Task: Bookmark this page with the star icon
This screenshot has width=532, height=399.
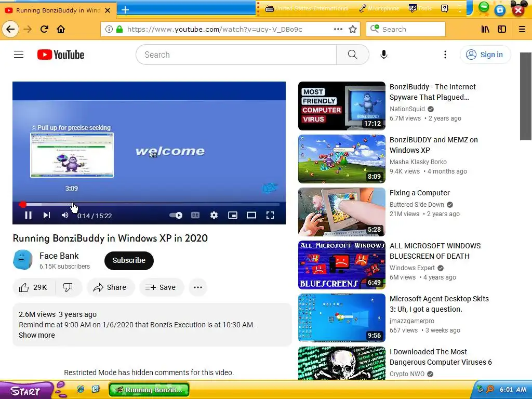Action: coord(353,29)
